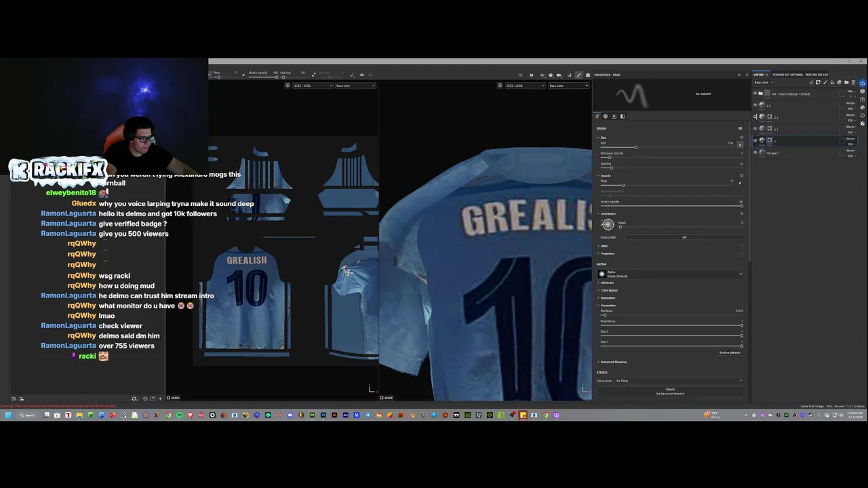Collapse the Opacity section
Screen dimensions: 868x488
point(598,176)
